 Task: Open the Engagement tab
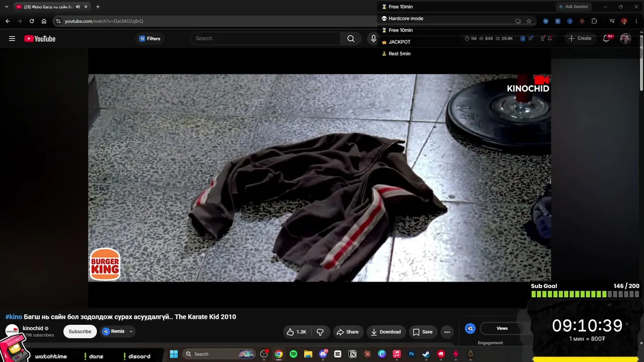[490, 343]
